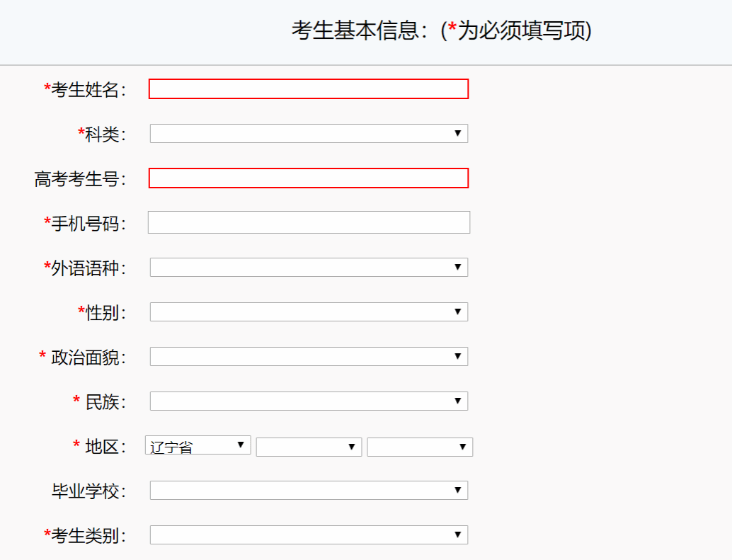The height and width of the screenshot is (560, 732).
Task: Expand the 外语语种 dropdown list
Action: click(x=308, y=268)
